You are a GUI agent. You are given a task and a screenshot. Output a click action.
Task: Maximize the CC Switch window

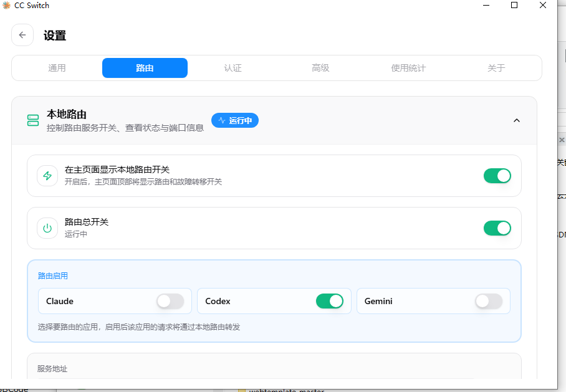514,6
